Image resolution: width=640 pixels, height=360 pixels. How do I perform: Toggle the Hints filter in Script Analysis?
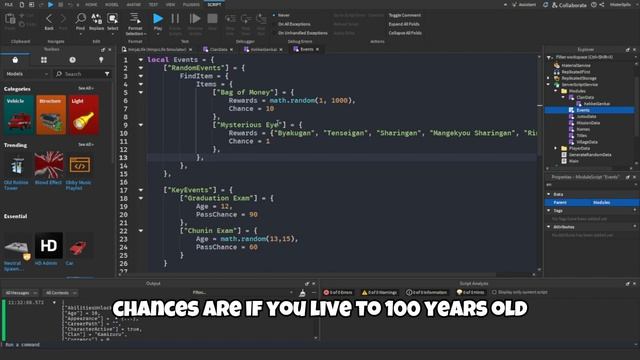(x=470, y=292)
